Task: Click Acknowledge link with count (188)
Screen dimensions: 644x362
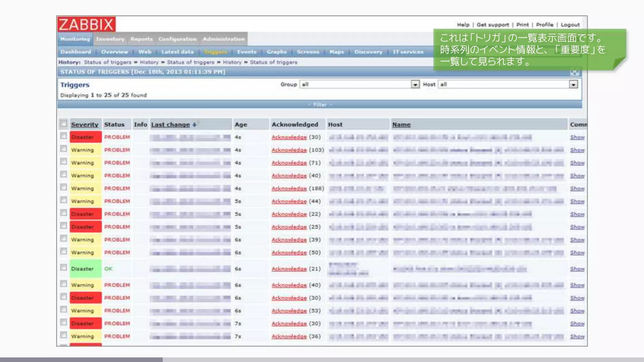Action: pyautogui.click(x=289, y=189)
